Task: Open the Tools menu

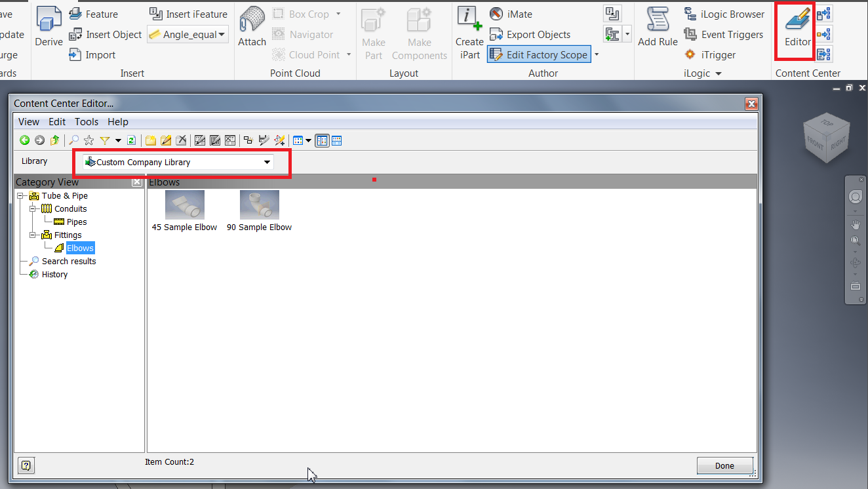Action: click(86, 121)
